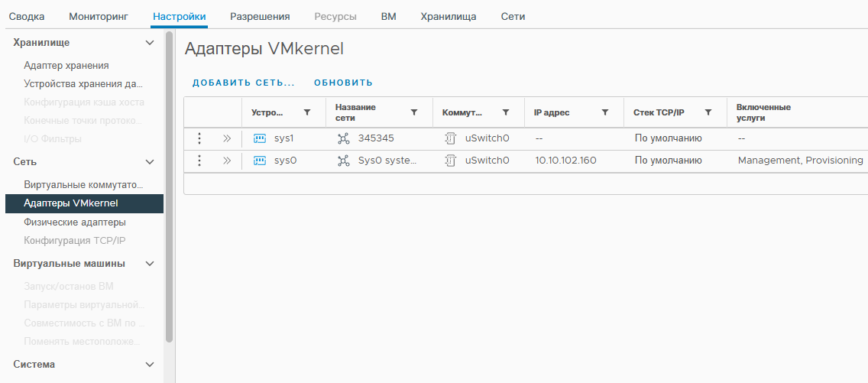Select the 345345 network name cell

(x=376, y=138)
